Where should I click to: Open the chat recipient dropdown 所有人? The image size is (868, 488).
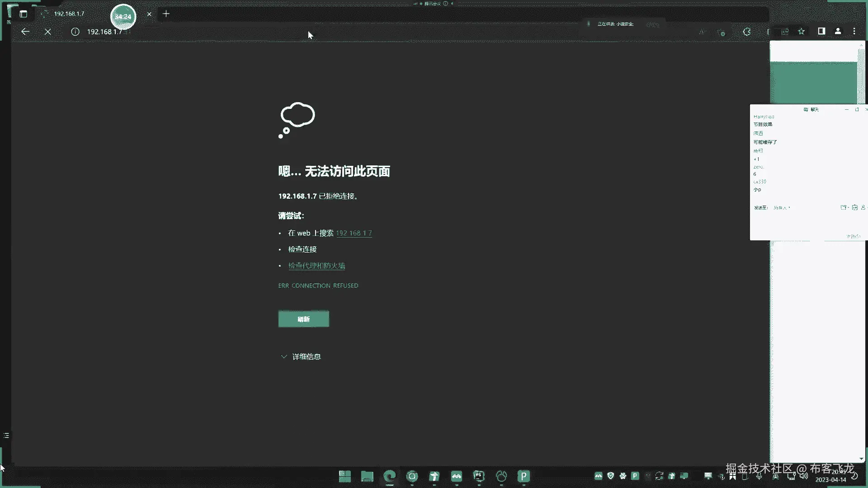(782, 208)
